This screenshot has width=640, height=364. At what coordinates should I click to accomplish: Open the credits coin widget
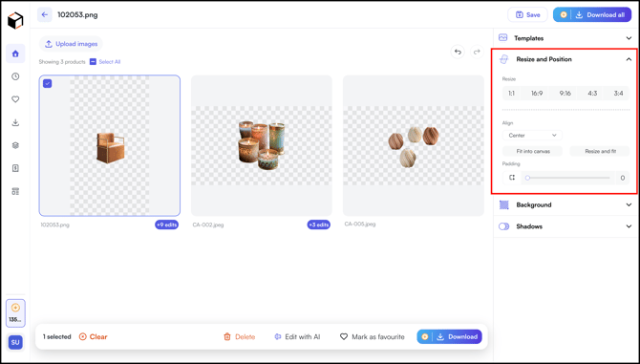click(15, 313)
